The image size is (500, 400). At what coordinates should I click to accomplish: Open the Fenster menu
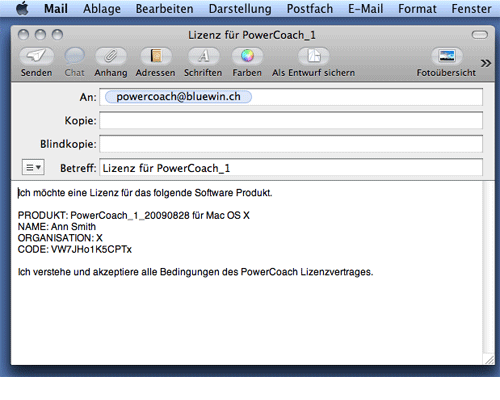coord(471,8)
